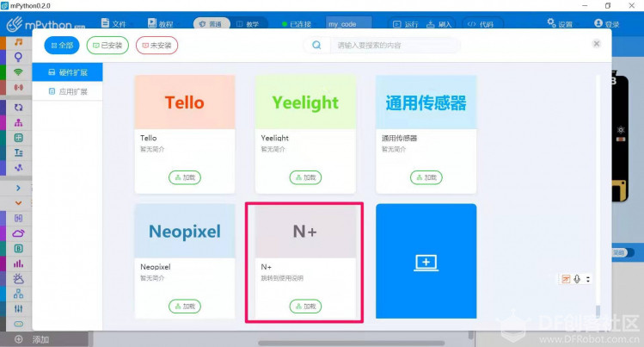Run the program with 运行
The width and height of the screenshot is (644, 347).
point(405,24)
